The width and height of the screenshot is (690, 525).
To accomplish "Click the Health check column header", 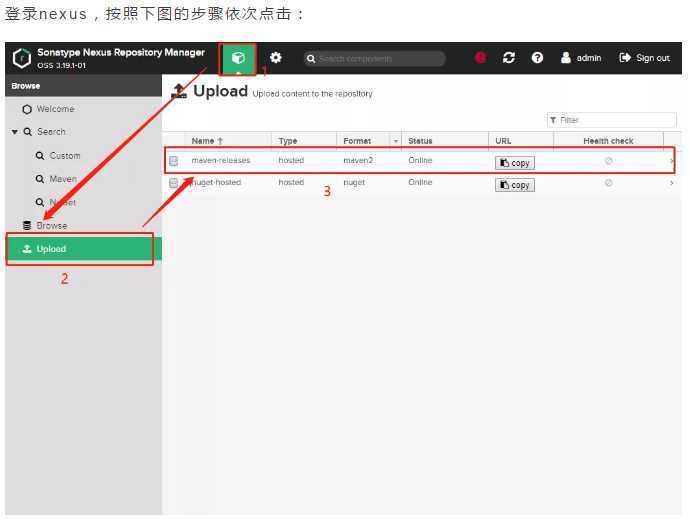I will [608, 141].
